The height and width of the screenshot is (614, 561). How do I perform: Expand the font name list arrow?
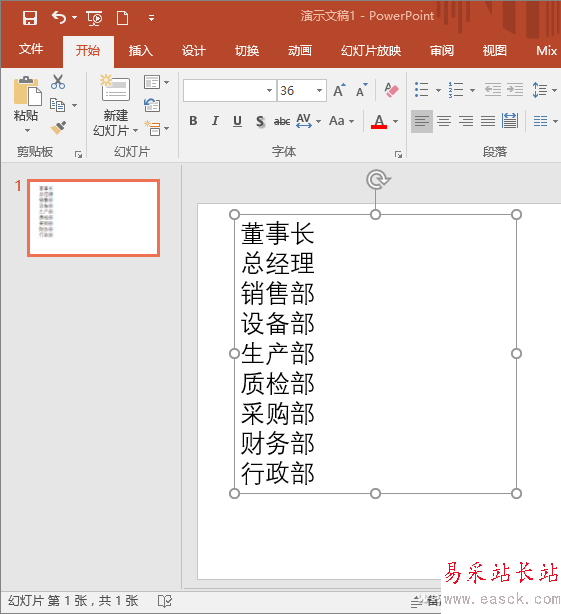click(269, 90)
